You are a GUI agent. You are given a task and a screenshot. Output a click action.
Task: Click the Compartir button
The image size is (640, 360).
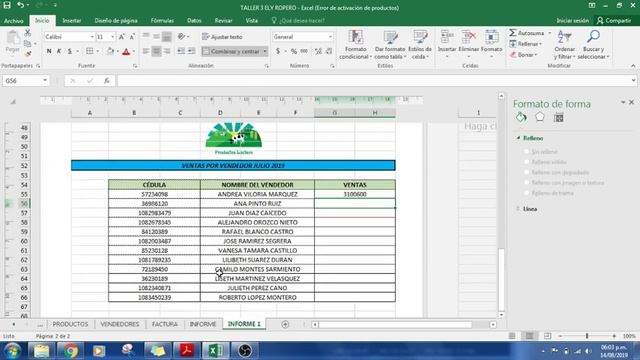[x=614, y=20]
